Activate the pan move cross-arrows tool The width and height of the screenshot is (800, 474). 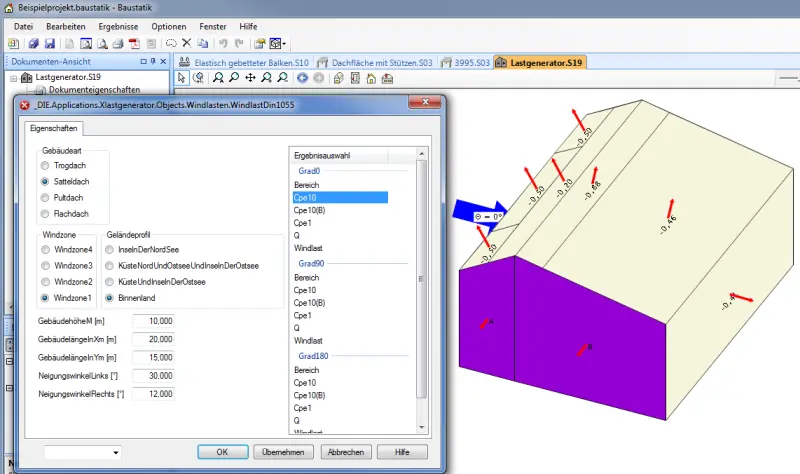[250, 78]
